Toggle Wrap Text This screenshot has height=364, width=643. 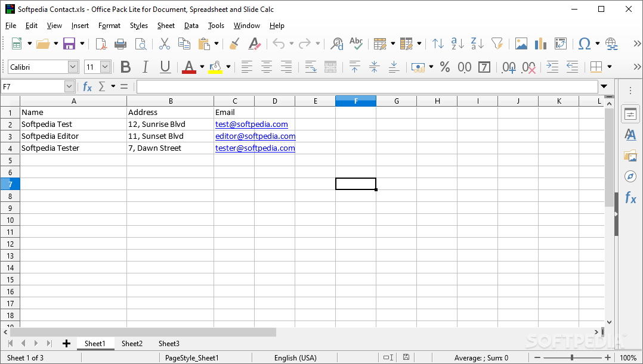click(311, 67)
